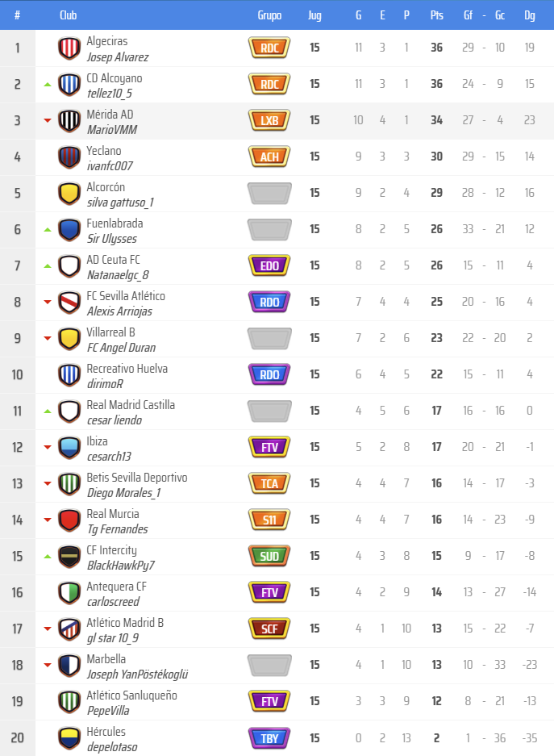This screenshot has height=756, width=554.
Task: Click the Hércules club shield
Action: pos(69,738)
